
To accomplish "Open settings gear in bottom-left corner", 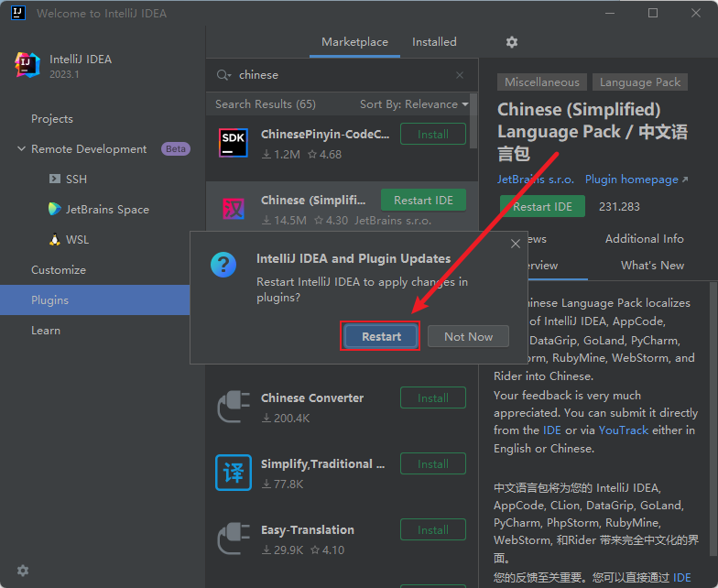I will click(x=22, y=571).
